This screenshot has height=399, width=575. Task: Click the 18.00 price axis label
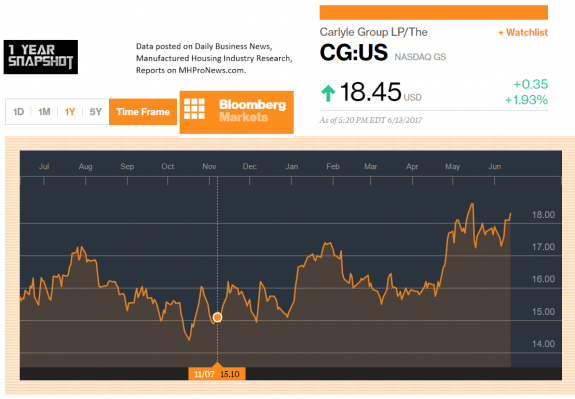coord(543,215)
